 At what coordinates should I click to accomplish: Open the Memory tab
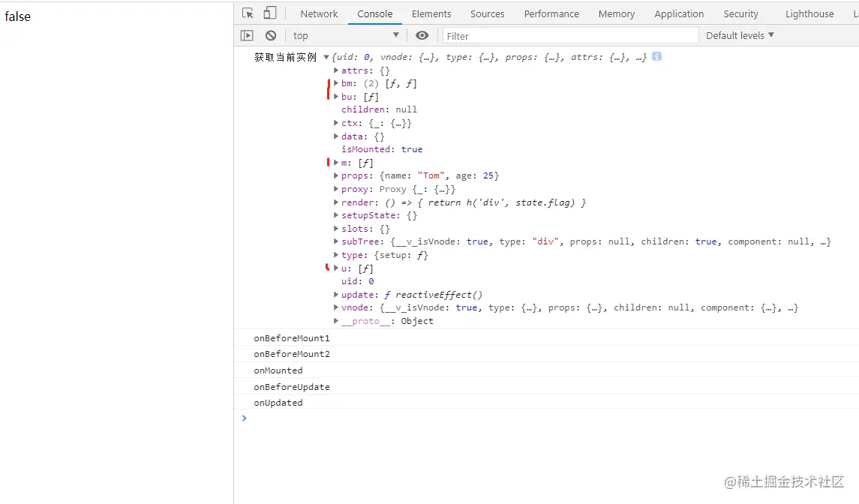617,13
